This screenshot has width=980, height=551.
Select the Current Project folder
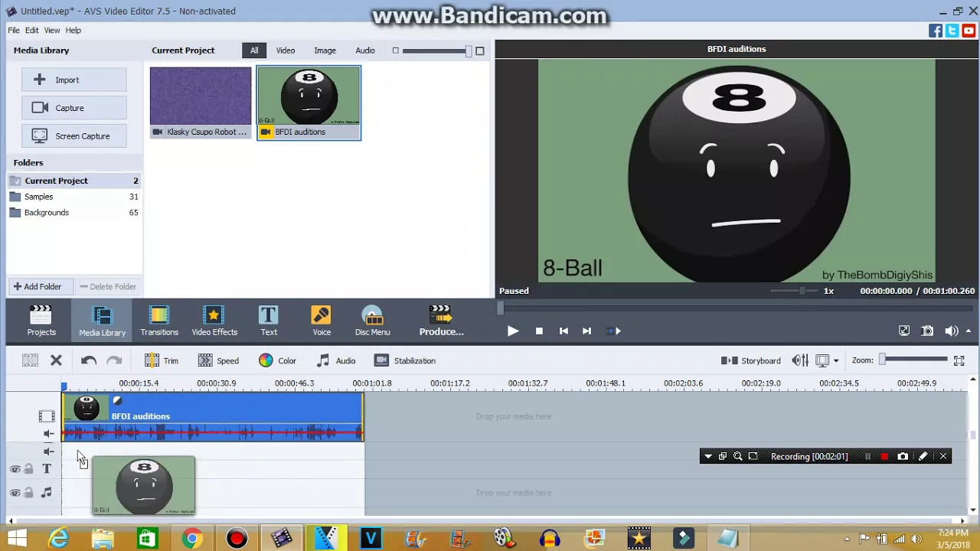(x=74, y=181)
